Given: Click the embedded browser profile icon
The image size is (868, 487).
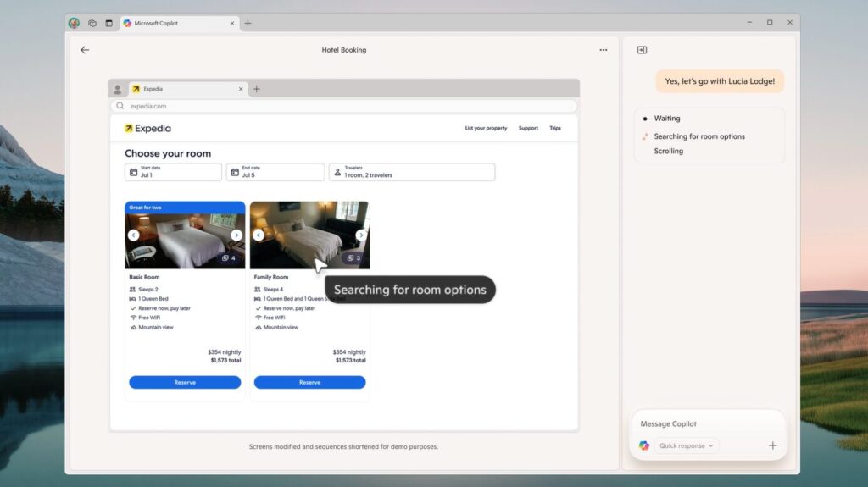Looking at the screenshot, I should pos(117,89).
